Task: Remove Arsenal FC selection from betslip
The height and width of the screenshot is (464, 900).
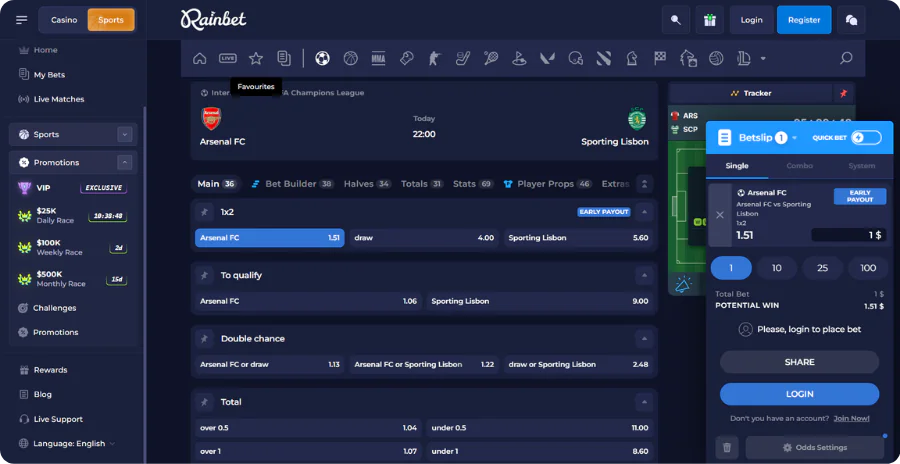Action: [x=720, y=215]
